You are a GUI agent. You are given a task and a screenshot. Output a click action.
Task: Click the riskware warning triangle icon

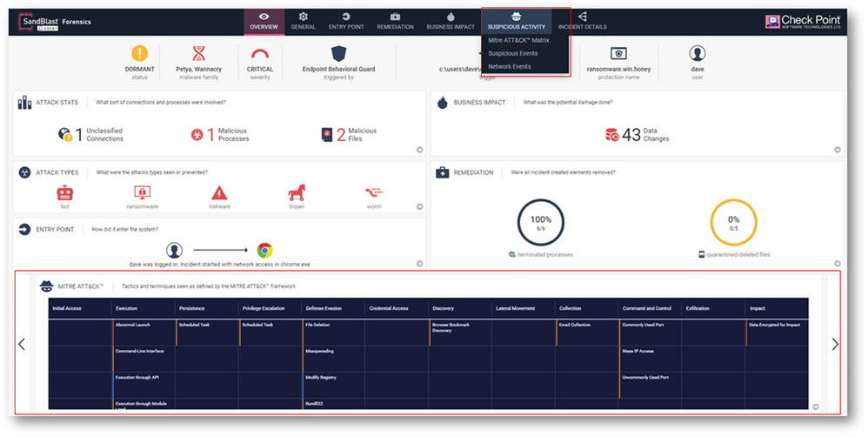219,192
